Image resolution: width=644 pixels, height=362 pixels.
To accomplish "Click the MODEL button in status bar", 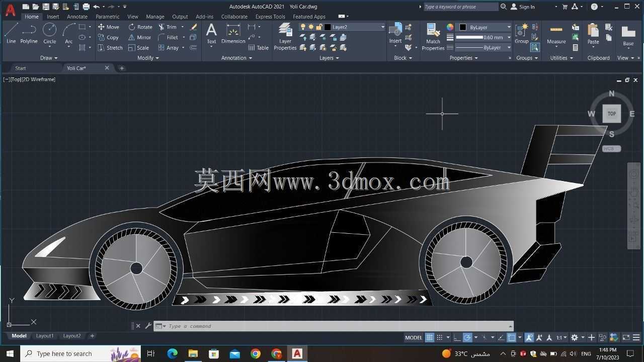I will click(x=414, y=337).
